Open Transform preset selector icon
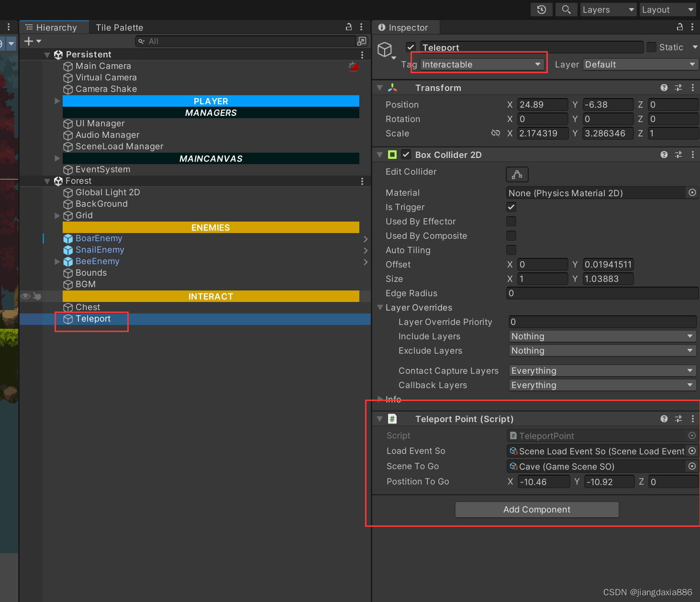This screenshot has width=700, height=602. (x=678, y=88)
